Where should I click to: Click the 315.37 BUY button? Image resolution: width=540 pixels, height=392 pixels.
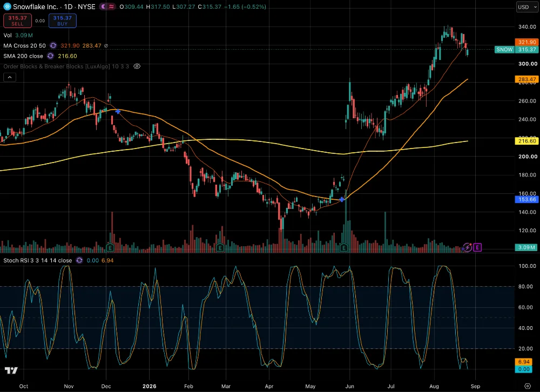tap(62, 21)
